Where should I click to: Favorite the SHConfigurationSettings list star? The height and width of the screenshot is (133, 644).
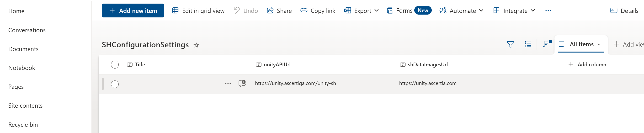coord(196,45)
